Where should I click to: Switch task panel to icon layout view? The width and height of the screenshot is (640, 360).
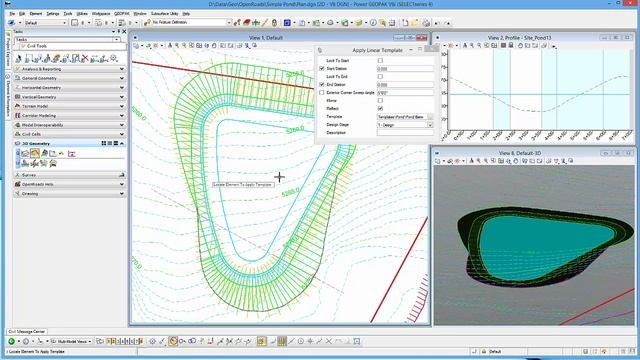pyautogui.click(x=104, y=143)
